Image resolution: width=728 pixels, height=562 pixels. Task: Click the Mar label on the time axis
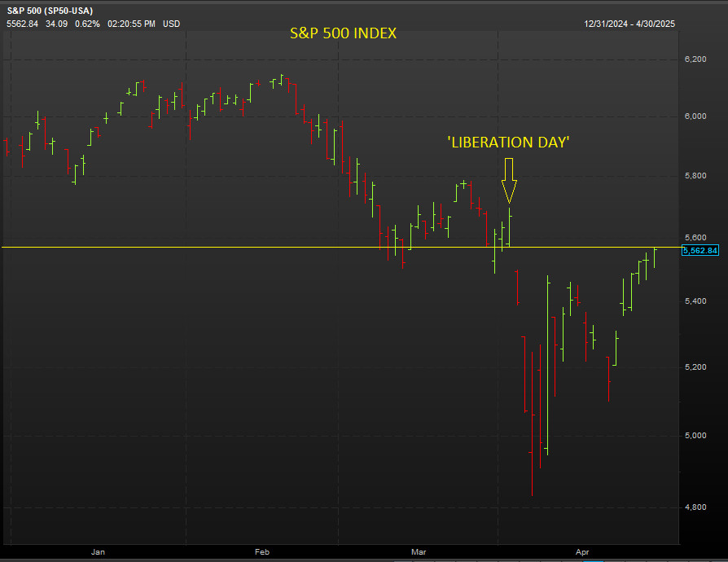click(419, 551)
